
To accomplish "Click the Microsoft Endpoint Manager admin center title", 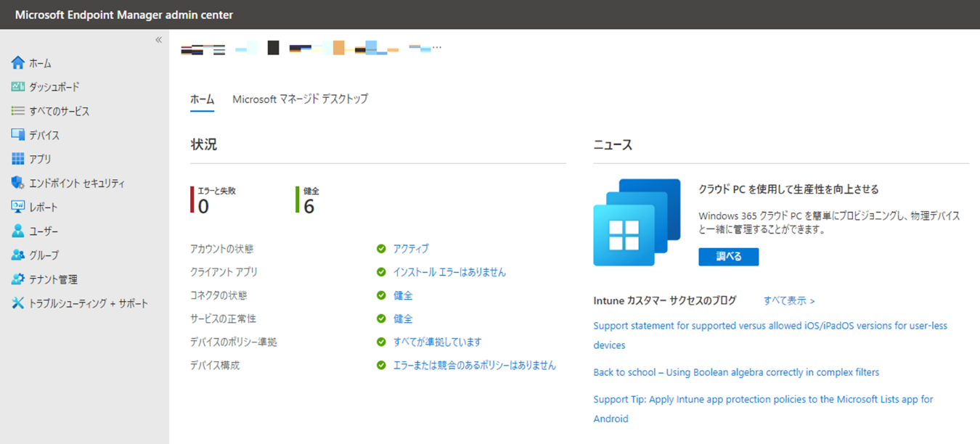I will click(124, 15).
